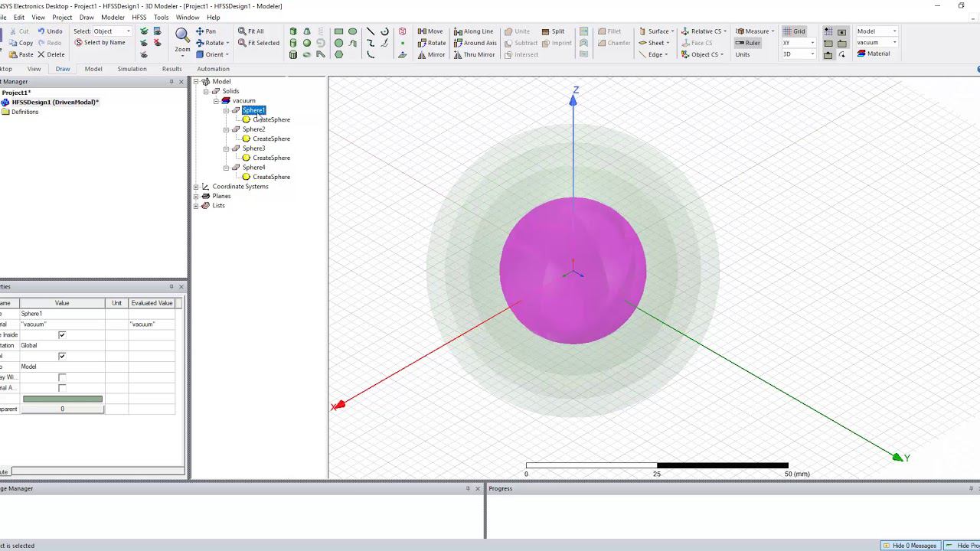Select the draw rectangle tool
Image resolution: width=980 pixels, height=551 pixels.
coord(338,31)
